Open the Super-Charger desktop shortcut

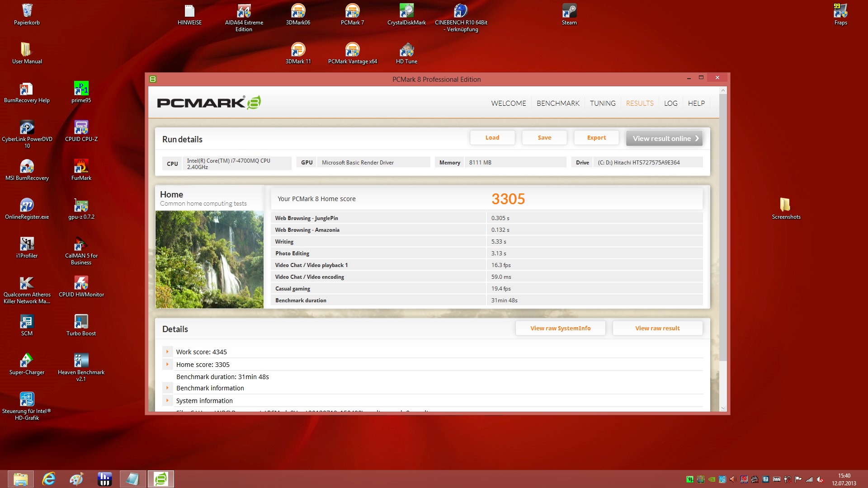27,364
